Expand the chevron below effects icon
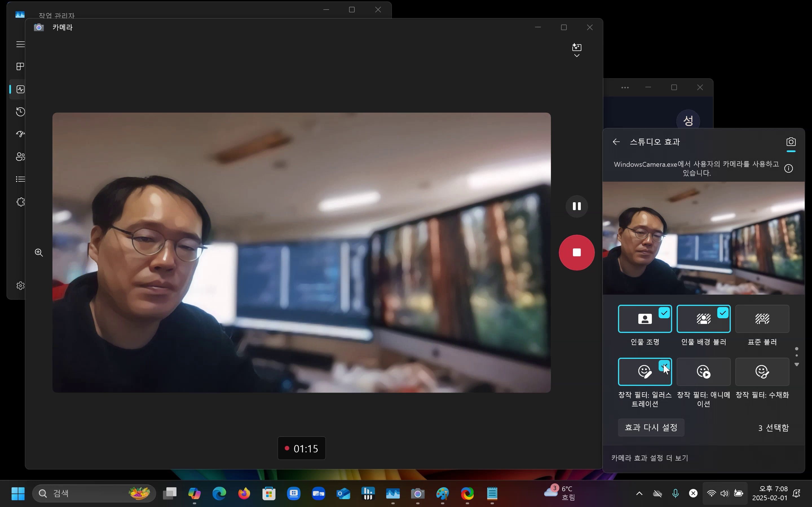The image size is (812, 507). (x=577, y=56)
